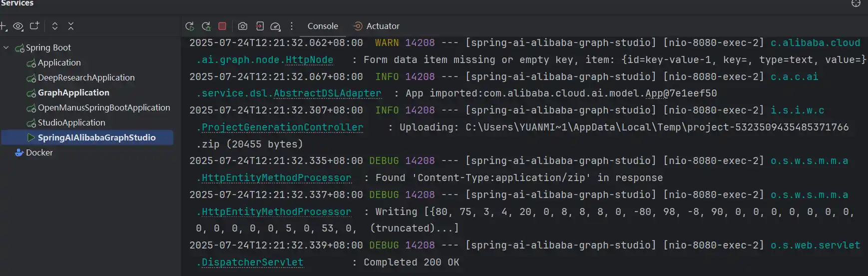This screenshot has height=276, width=868.
Task: Click the exit/attach icon in the toolbar
Action: 259,26
